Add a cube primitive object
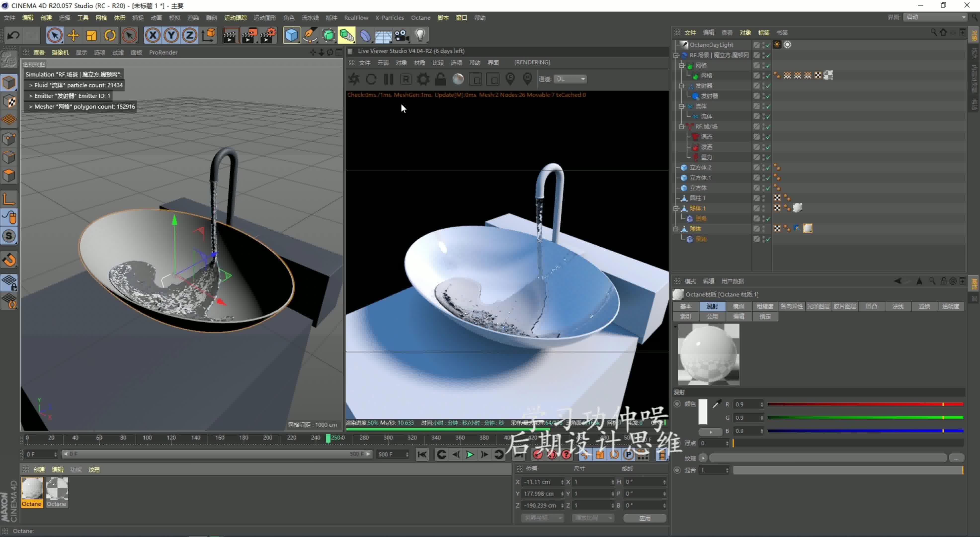Viewport: 980px width, 537px height. click(291, 35)
